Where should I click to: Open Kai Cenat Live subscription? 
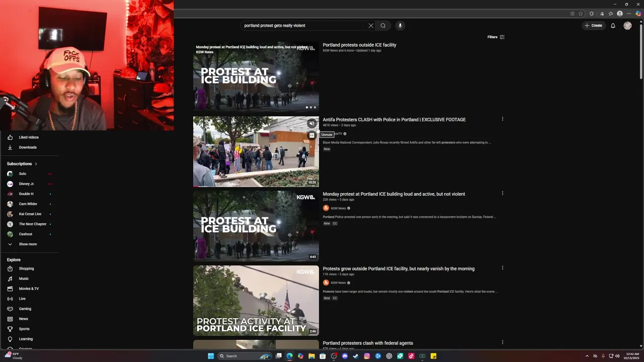tap(29, 214)
